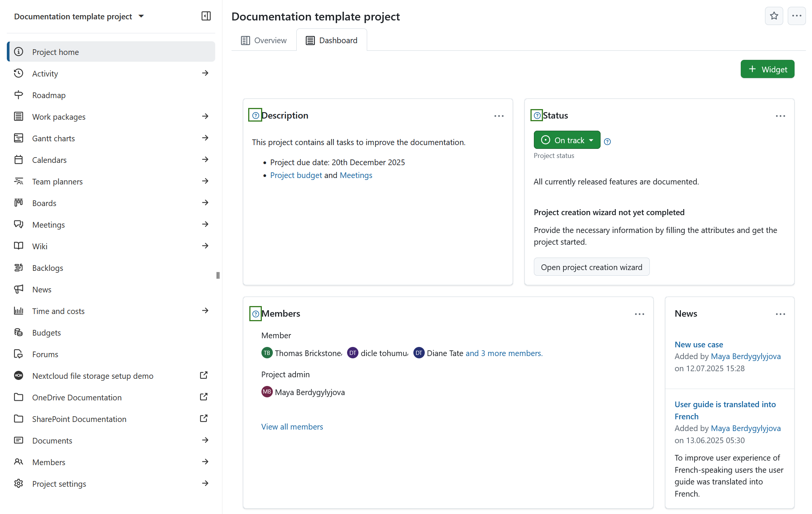
Task: Collapse the left project sidebar
Action: [x=206, y=16]
